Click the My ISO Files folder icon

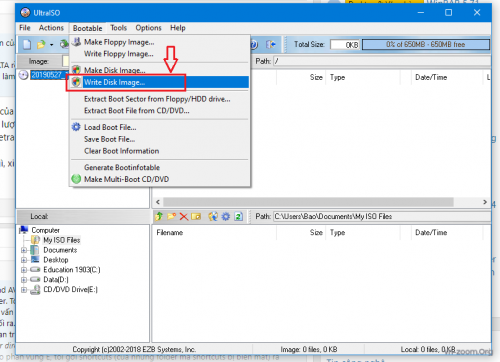[x=35, y=240]
